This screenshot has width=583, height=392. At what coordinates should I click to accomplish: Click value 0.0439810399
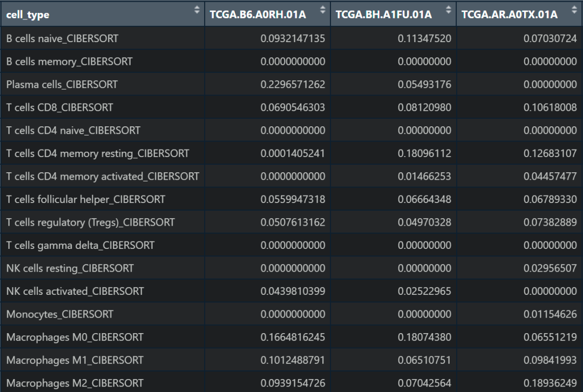pyautogui.click(x=293, y=292)
